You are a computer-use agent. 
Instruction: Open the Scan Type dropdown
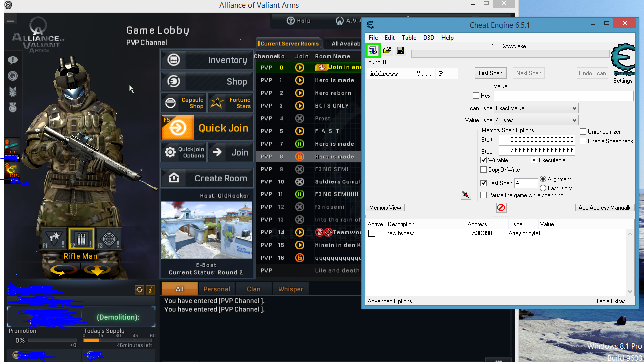click(x=536, y=108)
